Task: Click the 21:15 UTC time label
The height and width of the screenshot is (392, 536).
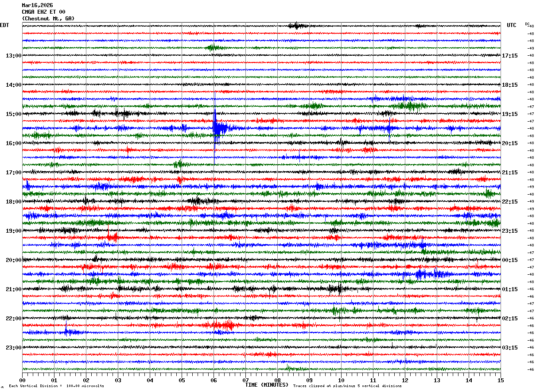Action: pyautogui.click(x=510, y=172)
